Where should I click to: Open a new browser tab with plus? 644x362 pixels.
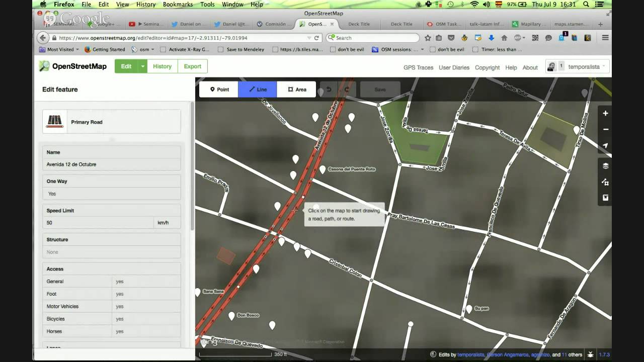(x=600, y=24)
